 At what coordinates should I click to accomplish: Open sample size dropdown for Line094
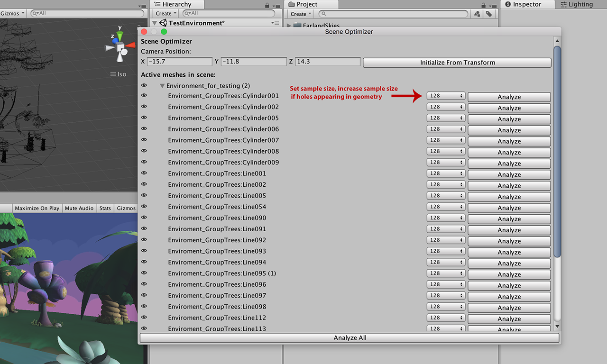[x=446, y=262]
